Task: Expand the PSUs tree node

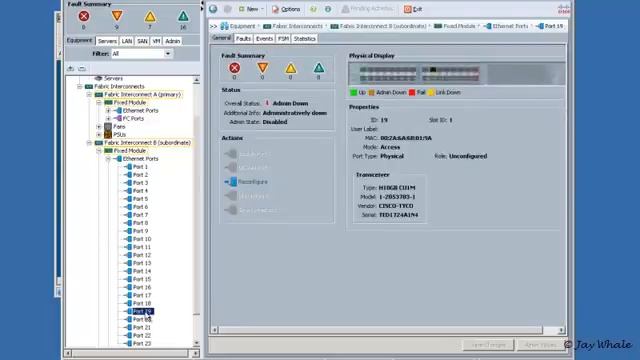Action: pos(98,134)
